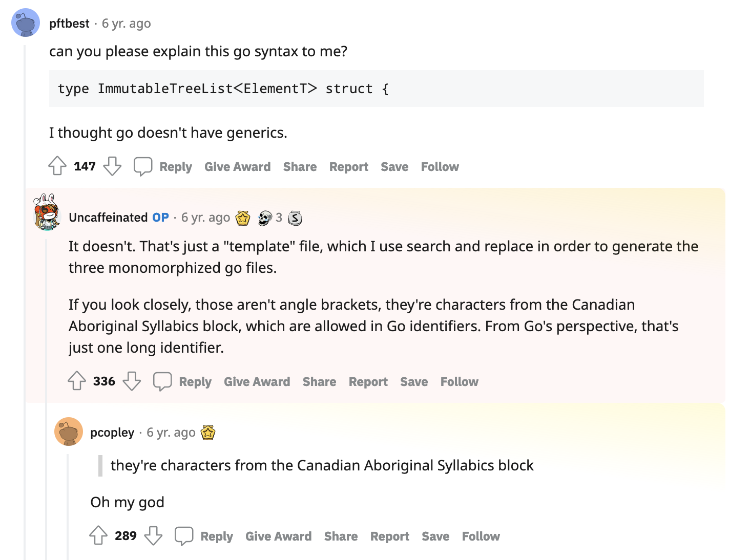Downvote Uncaffeinated's reply
Screen dimensions: 750x560
(132, 381)
